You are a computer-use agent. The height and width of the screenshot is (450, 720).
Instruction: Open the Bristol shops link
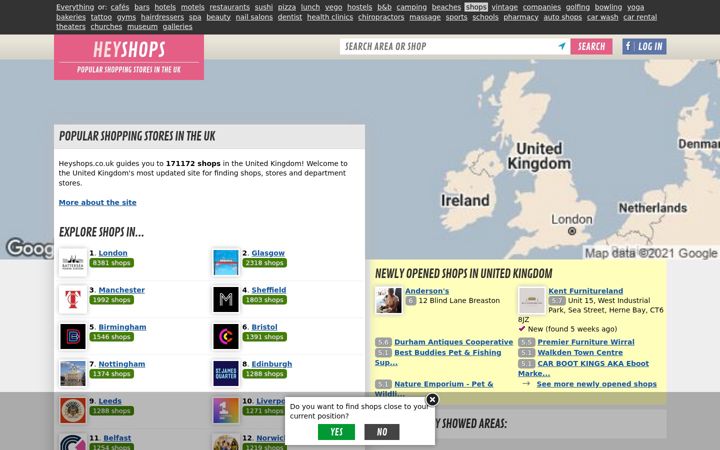(x=264, y=327)
